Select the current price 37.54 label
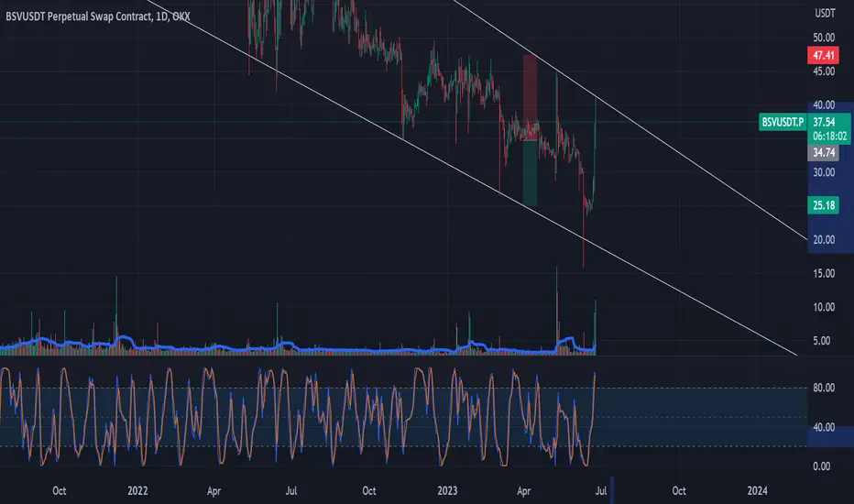The width and height of the screenshot is (854, 504). click(x=824, y=122)
